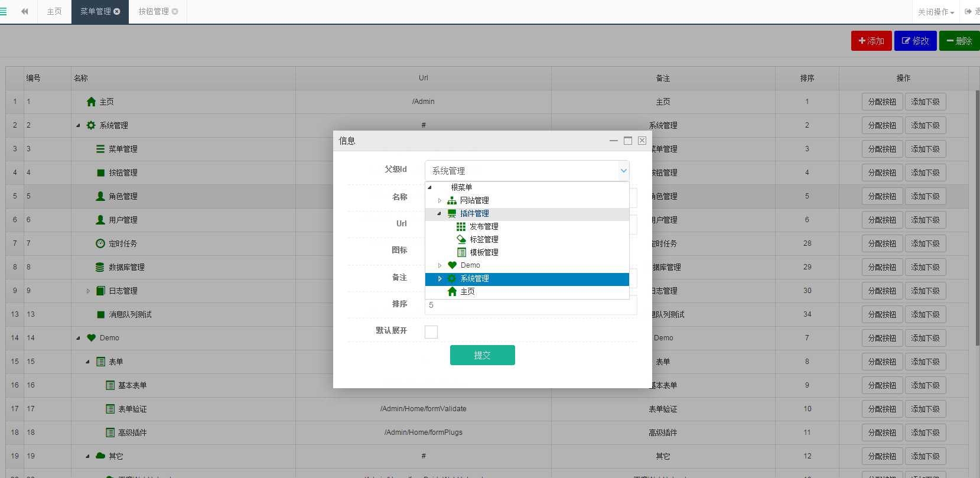
Task: Expand the Demo node in dropdown tree
Action: coord(439,265)
